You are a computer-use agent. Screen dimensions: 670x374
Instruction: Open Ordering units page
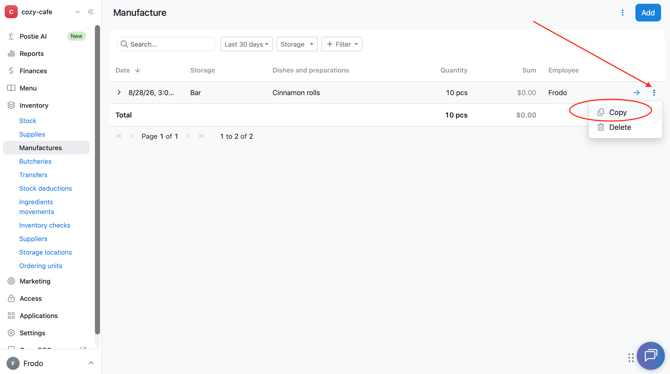coord(40,266)
